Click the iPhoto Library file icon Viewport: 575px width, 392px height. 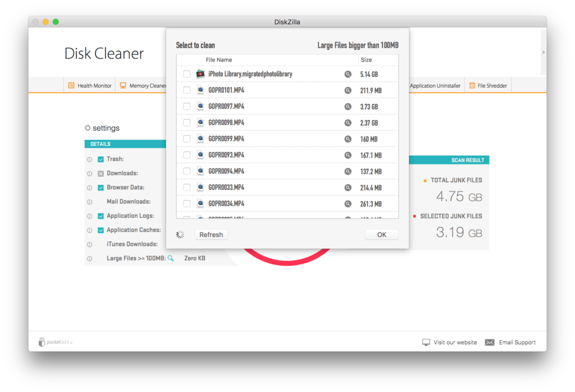[200, 74]
